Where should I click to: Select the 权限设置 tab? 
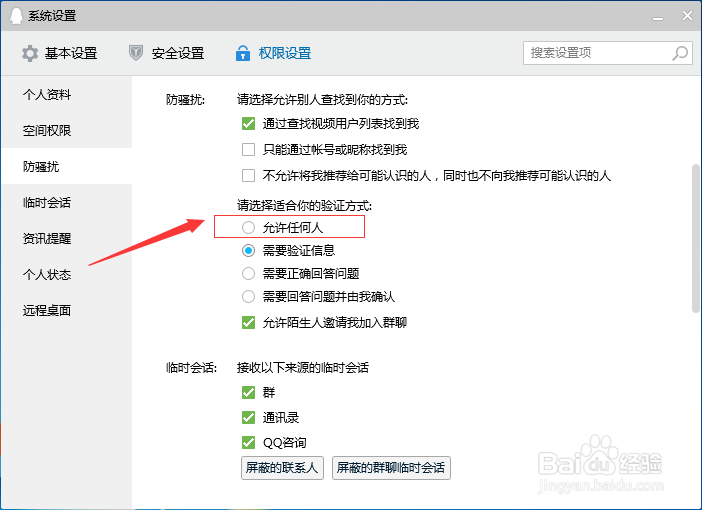274,53
